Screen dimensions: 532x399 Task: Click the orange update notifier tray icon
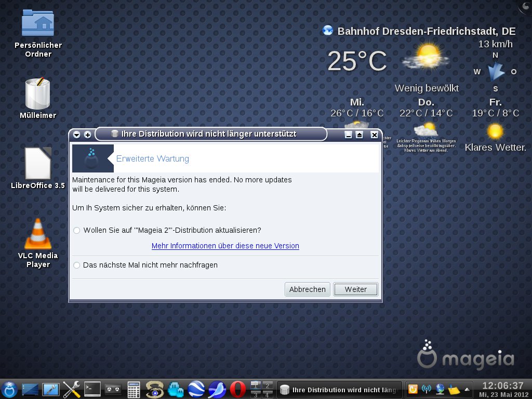[x=413, y=389]
